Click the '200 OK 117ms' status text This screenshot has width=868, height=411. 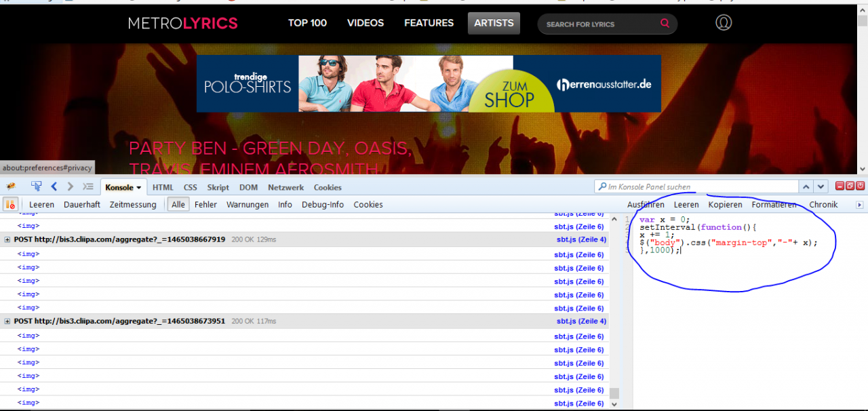(254, 321)
